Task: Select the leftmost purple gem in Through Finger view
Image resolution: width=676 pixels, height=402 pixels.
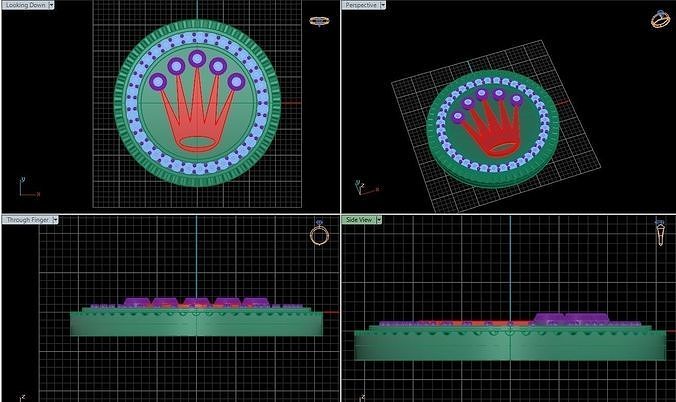Action: point(136,302)
